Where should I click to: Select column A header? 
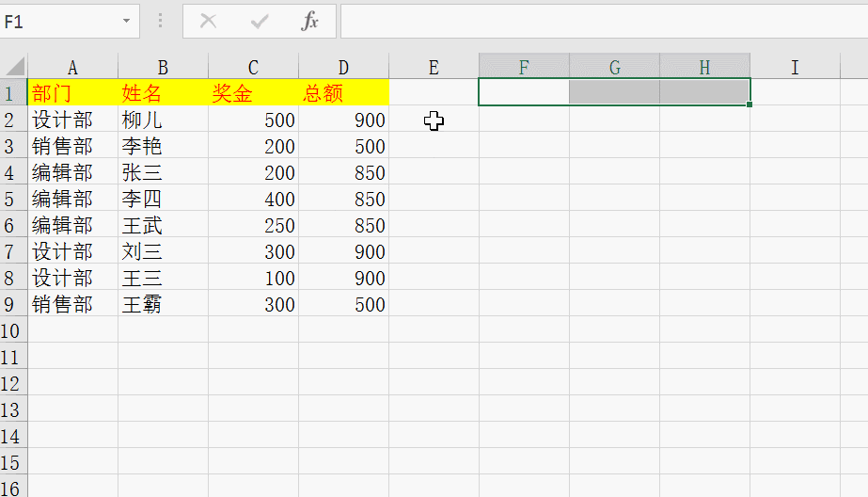(x=72, y=67)
